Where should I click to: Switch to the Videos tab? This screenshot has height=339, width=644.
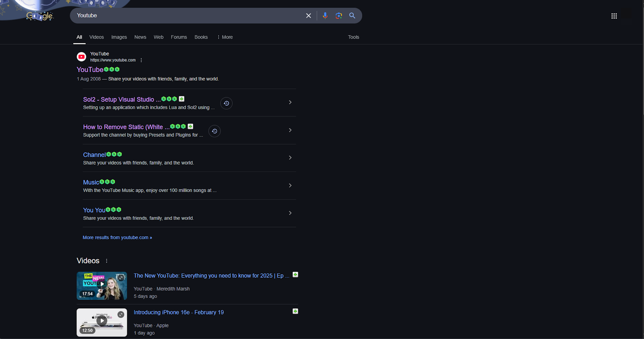97,37
